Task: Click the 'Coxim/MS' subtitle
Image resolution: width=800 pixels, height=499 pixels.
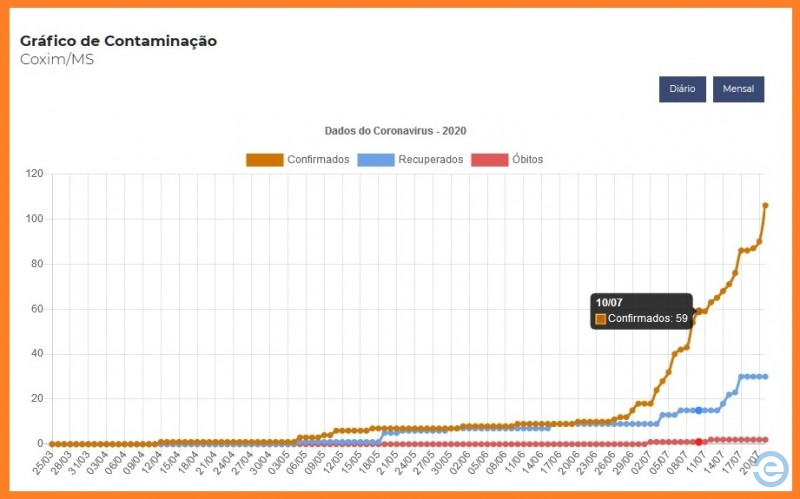Action: 56,60
